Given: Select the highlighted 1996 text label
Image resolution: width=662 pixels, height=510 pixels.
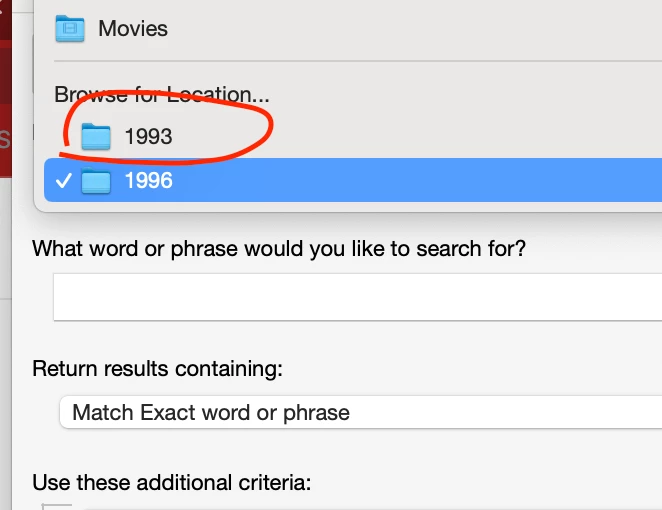Looking at the screenshot, I should point(148,181).
